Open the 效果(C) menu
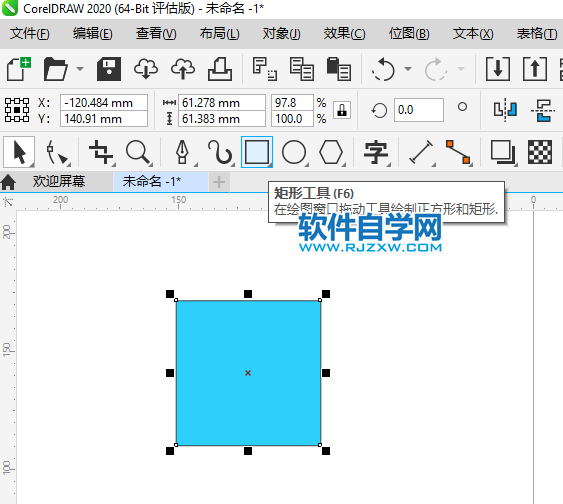 pyautogui.click(x=344, y=34)
